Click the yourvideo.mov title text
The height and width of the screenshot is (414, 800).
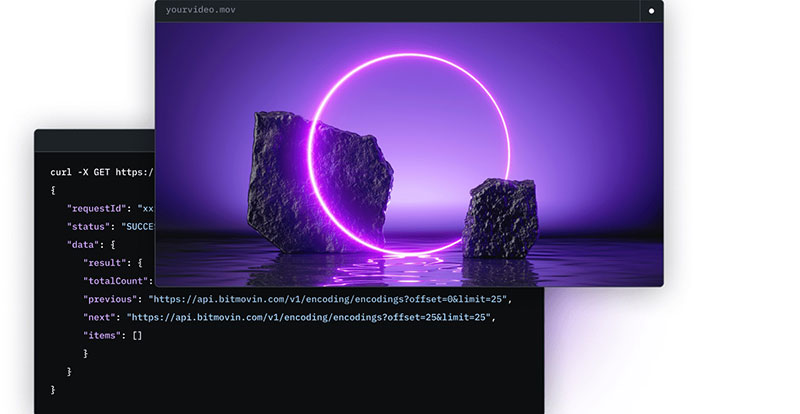pyautogui.click(x=200, y=10)
